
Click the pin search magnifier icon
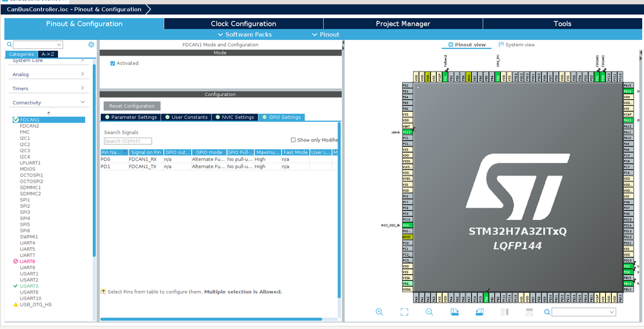pyautogui.click(x=547, y=312)
